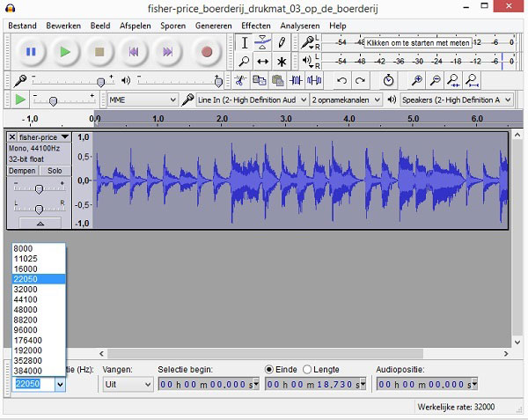The image size is (528, 420).
Task: Click the Silence audio icon
Action: 314,80
